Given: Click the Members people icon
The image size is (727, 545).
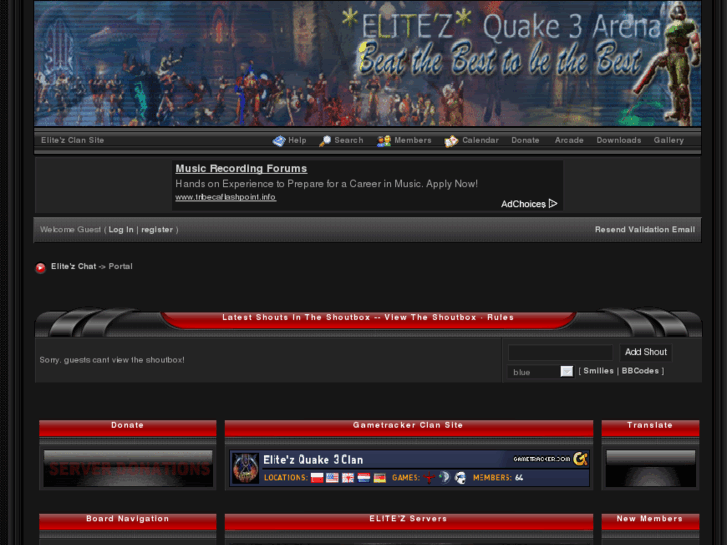Looking at the screenshot, I should point(383,141).
